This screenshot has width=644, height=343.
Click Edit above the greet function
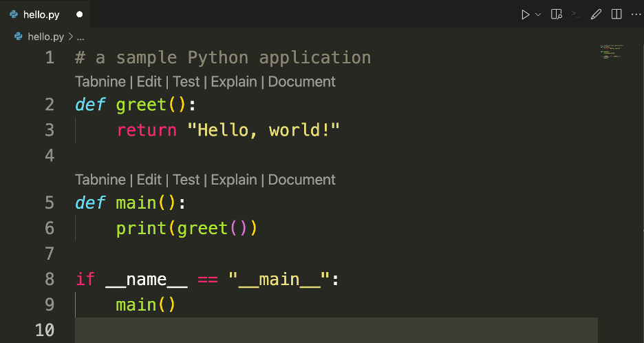click(x=149, y=81)
